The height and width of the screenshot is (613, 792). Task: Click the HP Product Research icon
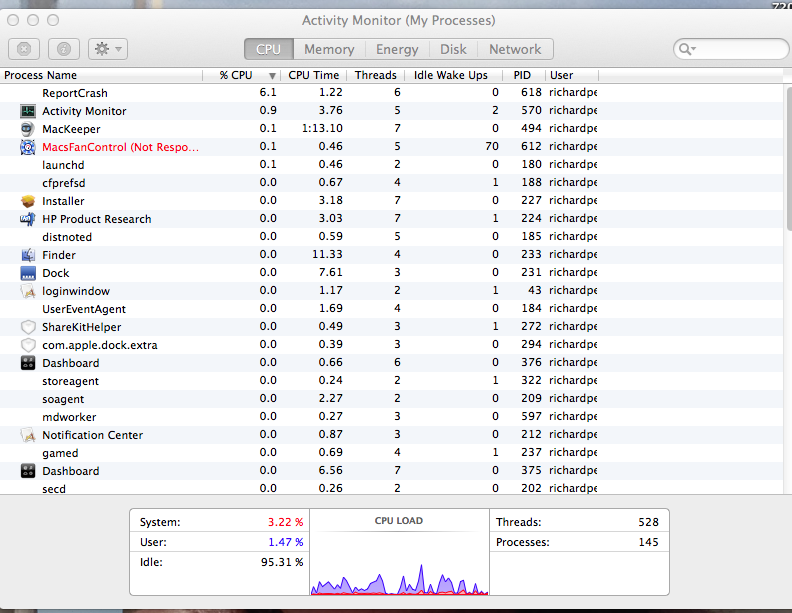(28, 219)
